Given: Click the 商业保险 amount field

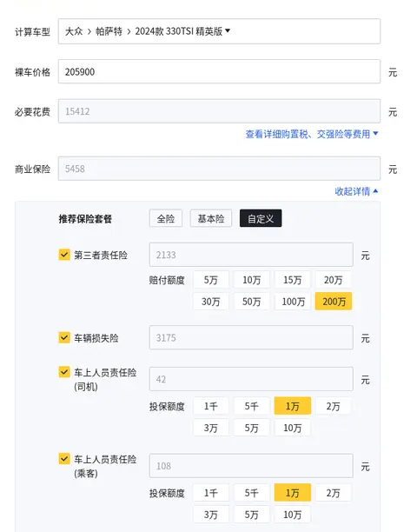Looking at the screenshot, I should [x=219, y=169].
